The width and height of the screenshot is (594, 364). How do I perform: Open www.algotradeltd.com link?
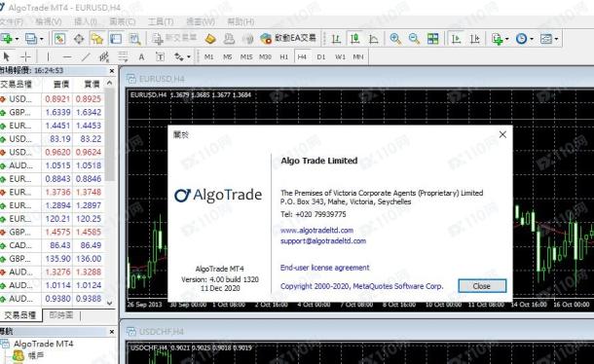pyautogui.click(x=316, y=231)
